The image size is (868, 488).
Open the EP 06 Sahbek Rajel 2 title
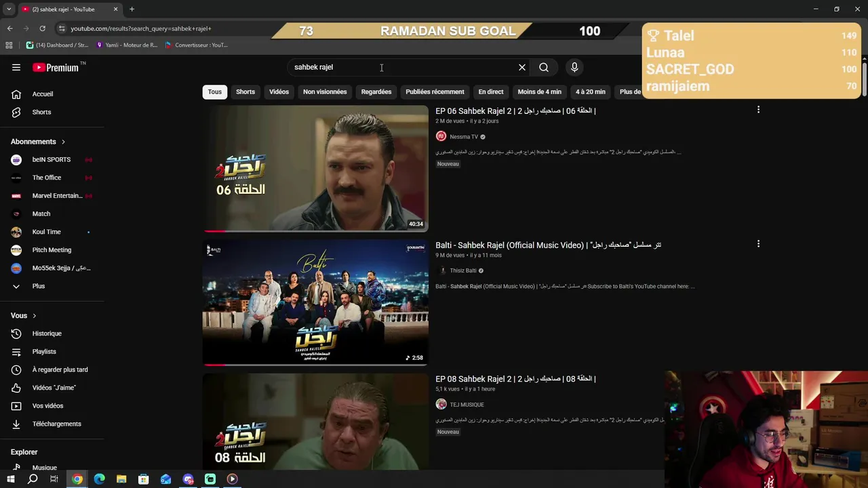(515, 110)
